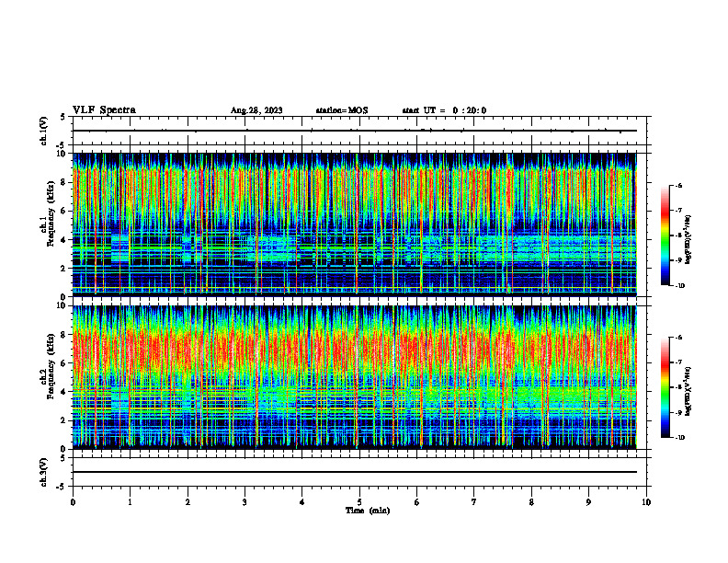The height and width of the screenshot is (563, 728).
Task: Click the "Time (min)" x-axis label
Action: (x=368, y=511)
